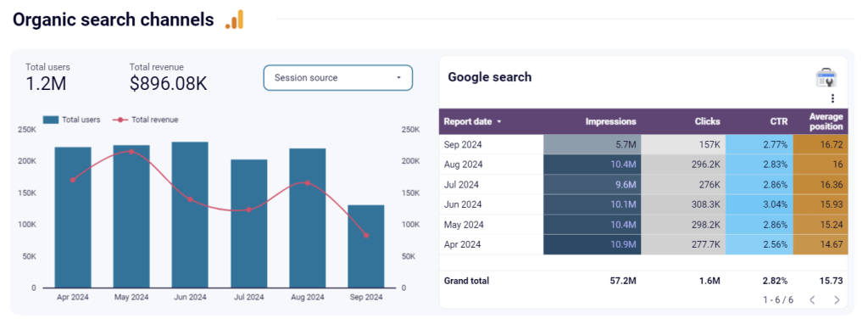Click the 16.72 average position cell
The width and height of the screenshot is (868, 324).
(x=821, y=144)
